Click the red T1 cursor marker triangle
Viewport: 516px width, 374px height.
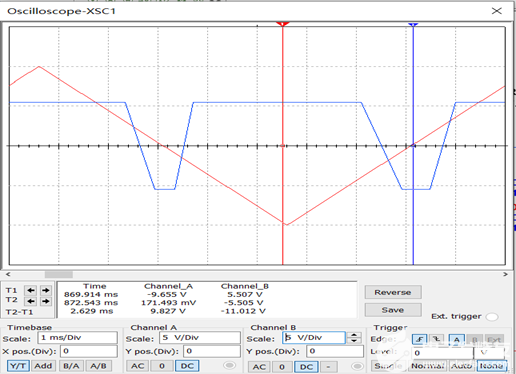(x=283, y=24)
